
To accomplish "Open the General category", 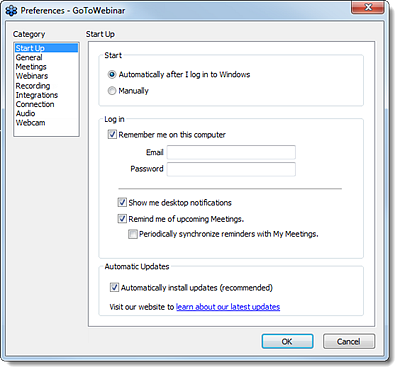I will coord(29,57).
